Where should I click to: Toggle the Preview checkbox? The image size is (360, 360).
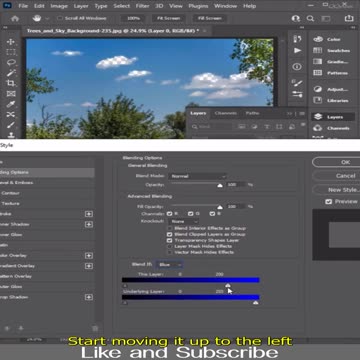coord(329,202)
